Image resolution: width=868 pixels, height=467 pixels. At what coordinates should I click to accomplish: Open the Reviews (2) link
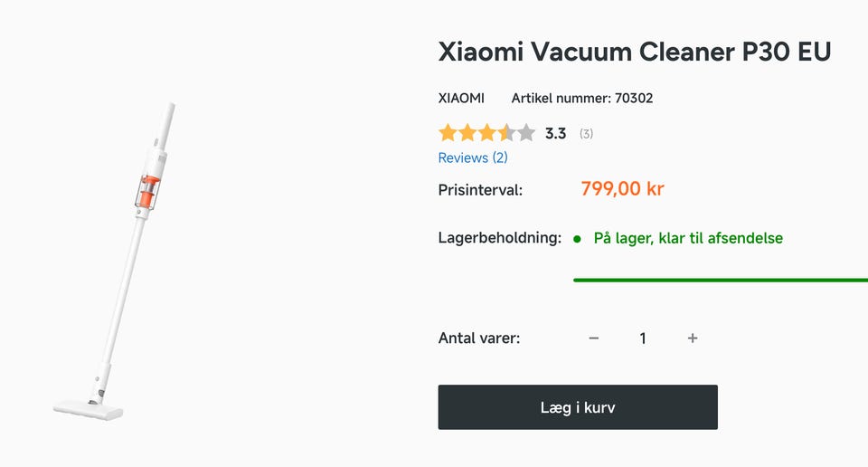pos(473,157)
